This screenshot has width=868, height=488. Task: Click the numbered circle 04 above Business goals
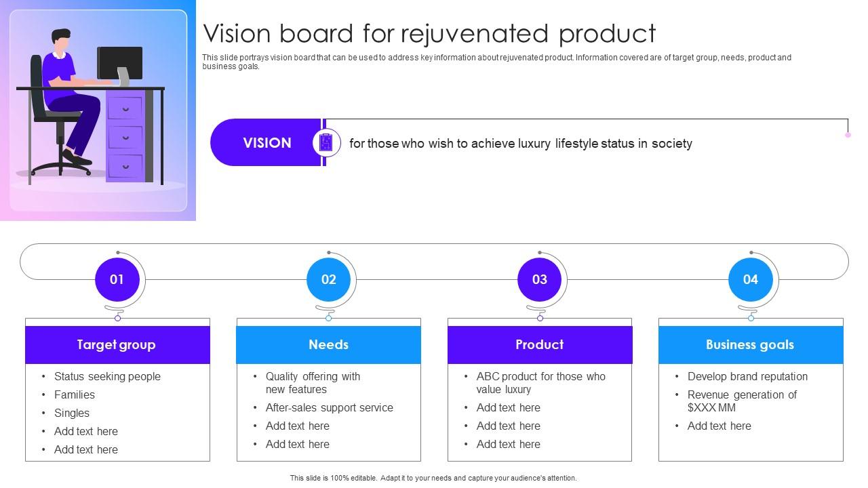750,279
